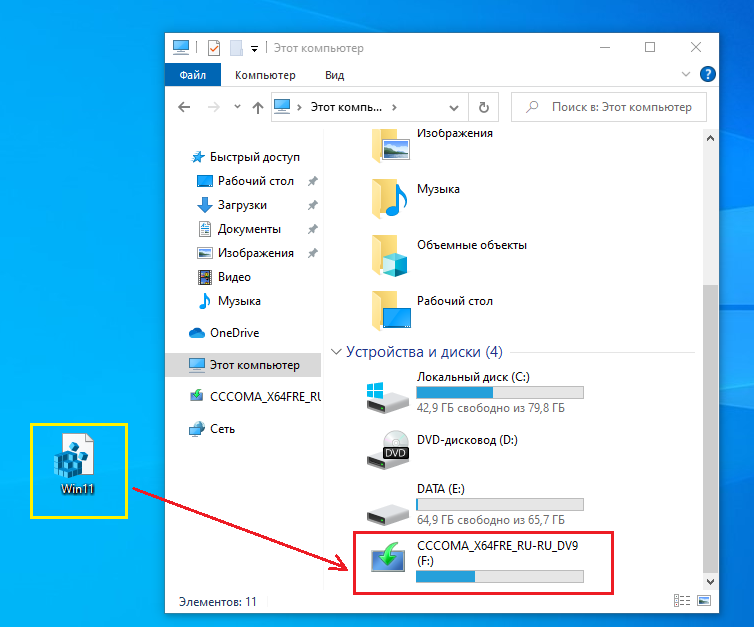Collapse the Устройства и диски group
This screenshot has width=754, height=627.
coord(336,352)
